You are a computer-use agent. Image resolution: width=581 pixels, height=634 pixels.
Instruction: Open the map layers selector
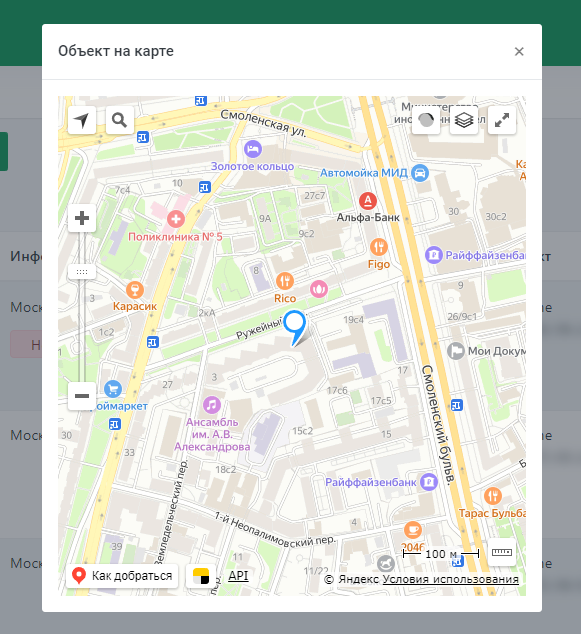(x=464, y=120)
